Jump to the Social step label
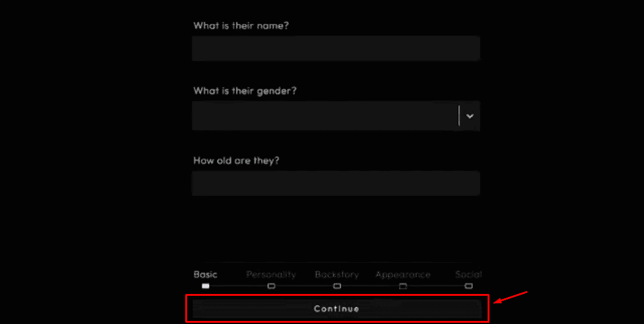This screenshot has height=324, width=644. [x=469, y=274]
